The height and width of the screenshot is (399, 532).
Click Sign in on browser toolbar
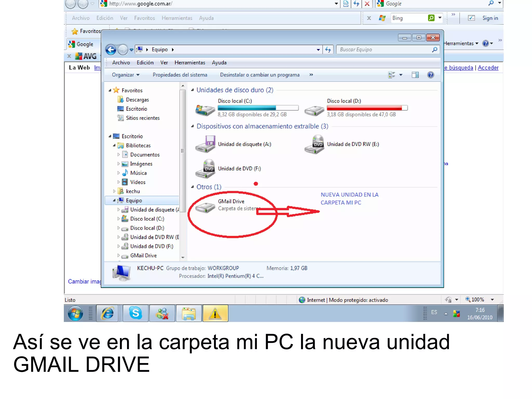[490, 18]
